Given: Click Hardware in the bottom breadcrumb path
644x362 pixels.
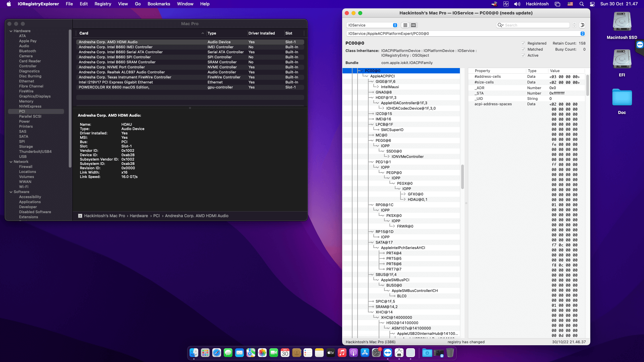Looking at the screenshot, I should [x=139, y=216].
